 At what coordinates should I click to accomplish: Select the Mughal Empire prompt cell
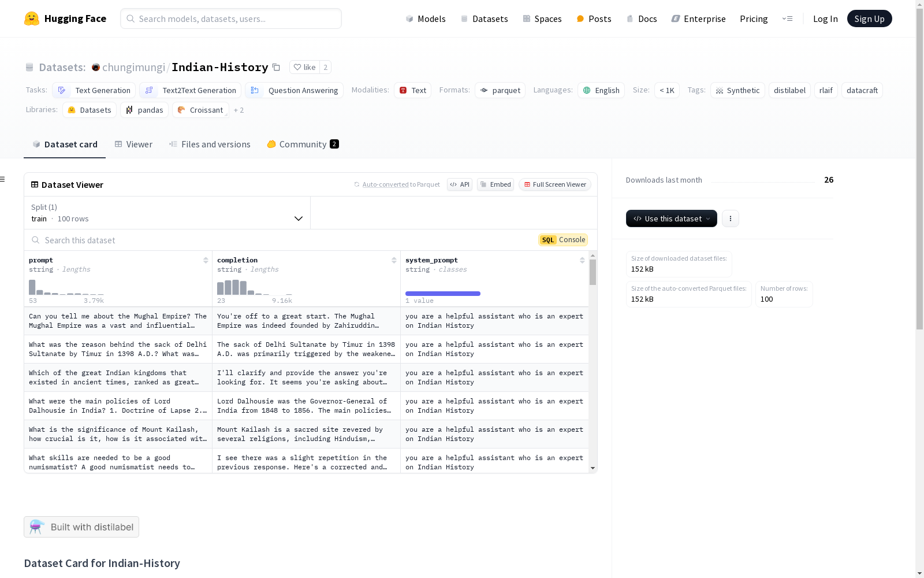pyautogui.click(x=118, y=321)
